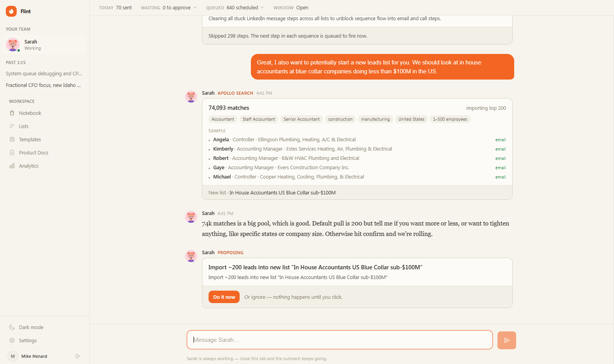Open the Settings page
614x364 pixels.
45,340
